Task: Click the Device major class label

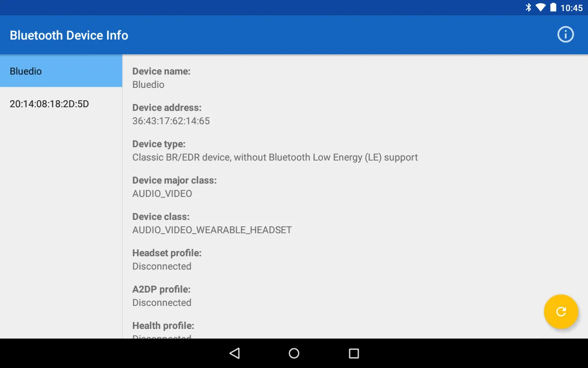Action: click(x=175, y=180)
